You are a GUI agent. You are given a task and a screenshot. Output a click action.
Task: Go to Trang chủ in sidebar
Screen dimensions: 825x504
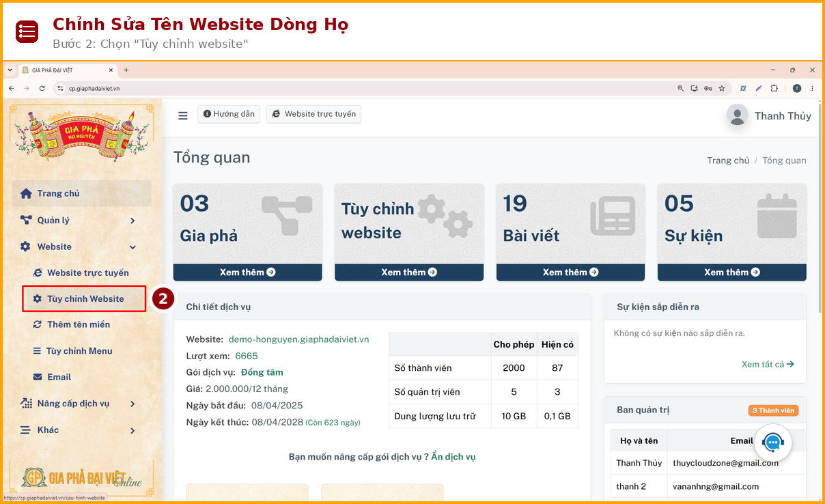pos(82,193)
